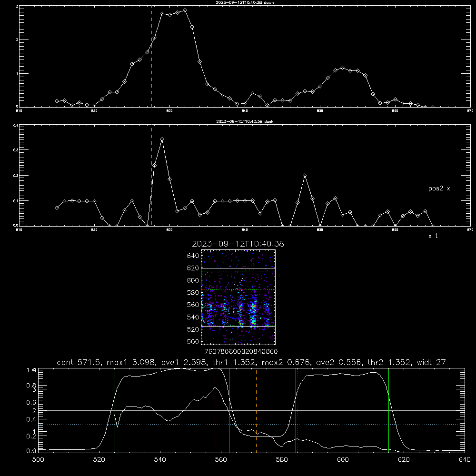The width and height of the screenshot is (476, 476).
Task: Click the '2' y-axis label of dawn plot
Action: coord(17,40)
